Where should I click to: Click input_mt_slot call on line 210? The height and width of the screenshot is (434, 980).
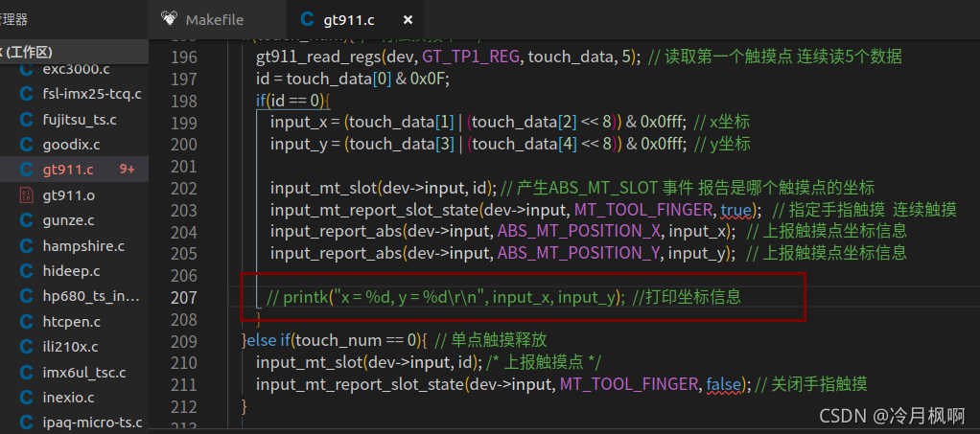[369, 363]
